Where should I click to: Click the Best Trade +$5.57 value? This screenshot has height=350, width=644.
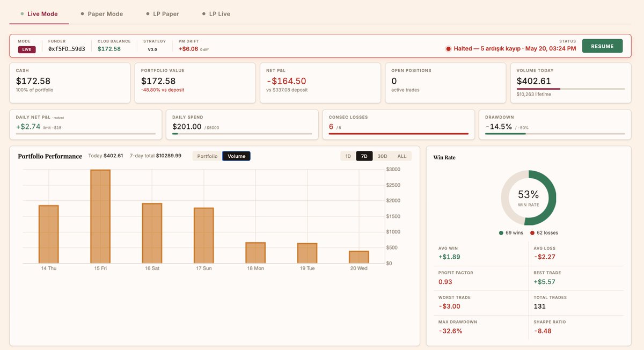coord(544,281)
